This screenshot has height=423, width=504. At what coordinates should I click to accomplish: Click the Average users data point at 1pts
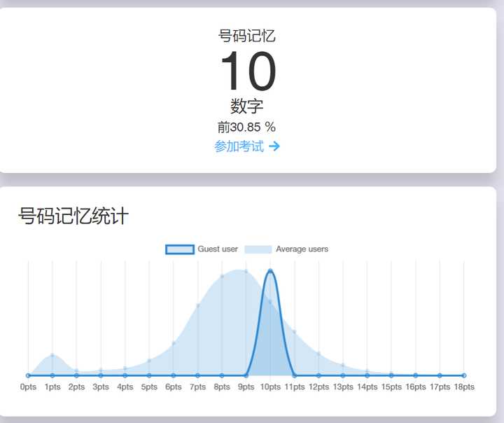click(52, 355)
